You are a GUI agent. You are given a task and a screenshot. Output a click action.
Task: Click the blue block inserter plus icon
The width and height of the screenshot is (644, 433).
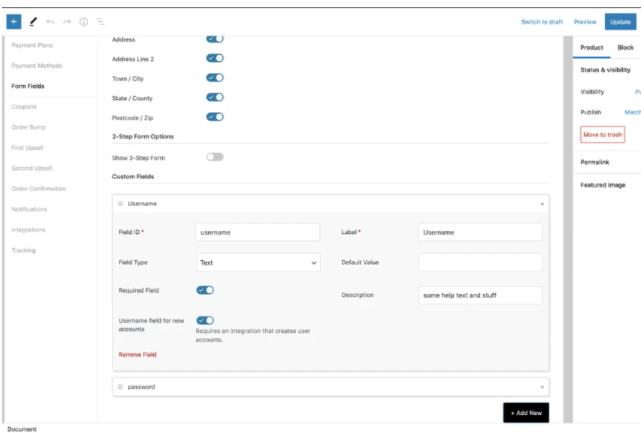coord(14,21)
